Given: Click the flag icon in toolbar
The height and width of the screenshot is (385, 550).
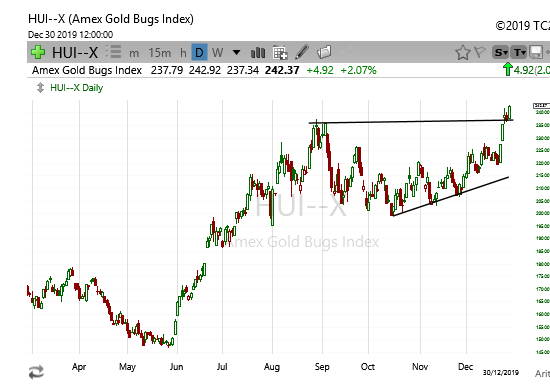Looking at the screenshot, I should [479, 52].
